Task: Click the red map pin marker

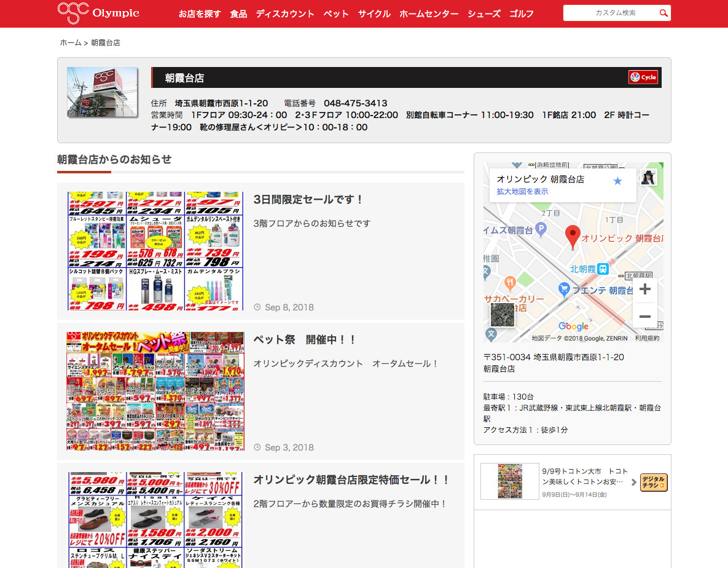Action: click(573, 237)
